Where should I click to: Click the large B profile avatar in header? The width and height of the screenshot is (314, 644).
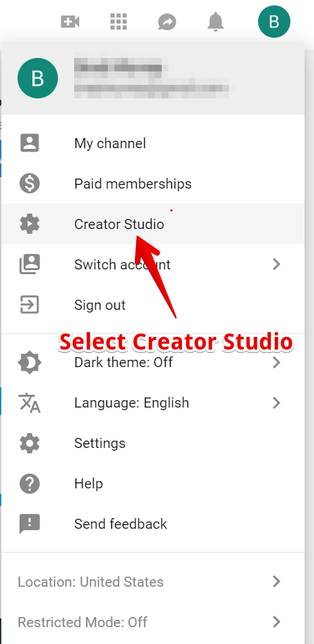(38, 78)
